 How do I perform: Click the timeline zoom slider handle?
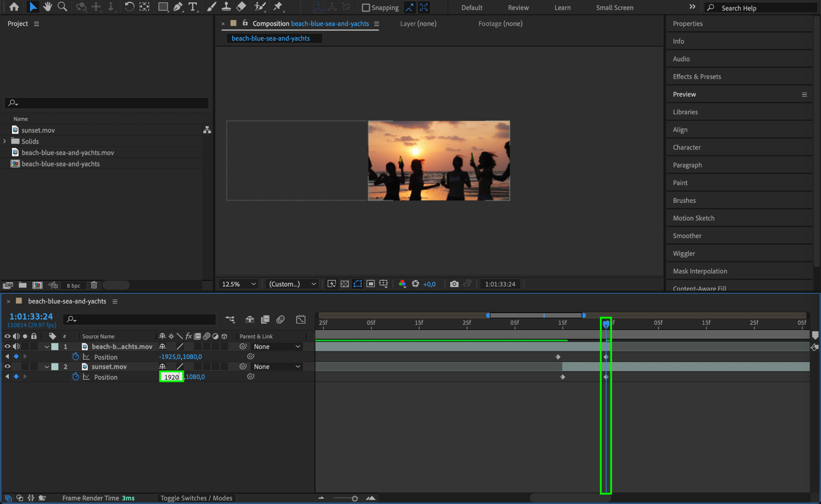(355, 498)
